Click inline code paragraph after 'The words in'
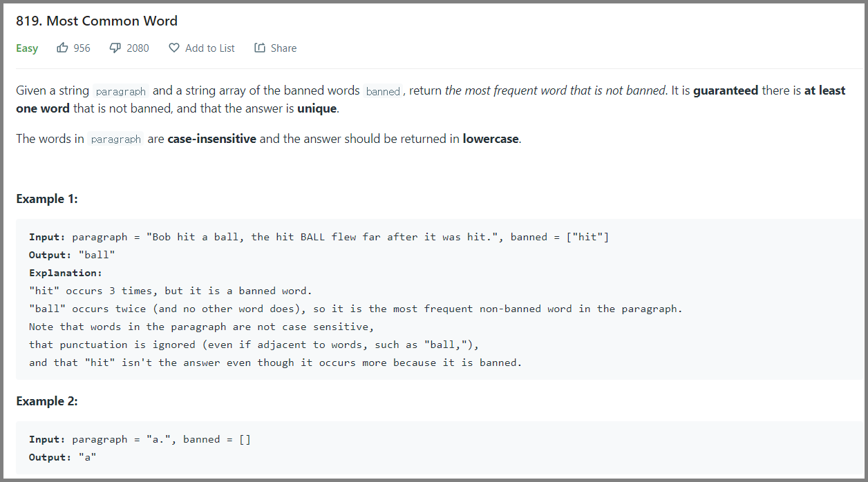This screenshot has height=482, width=868. coord(116,139)
